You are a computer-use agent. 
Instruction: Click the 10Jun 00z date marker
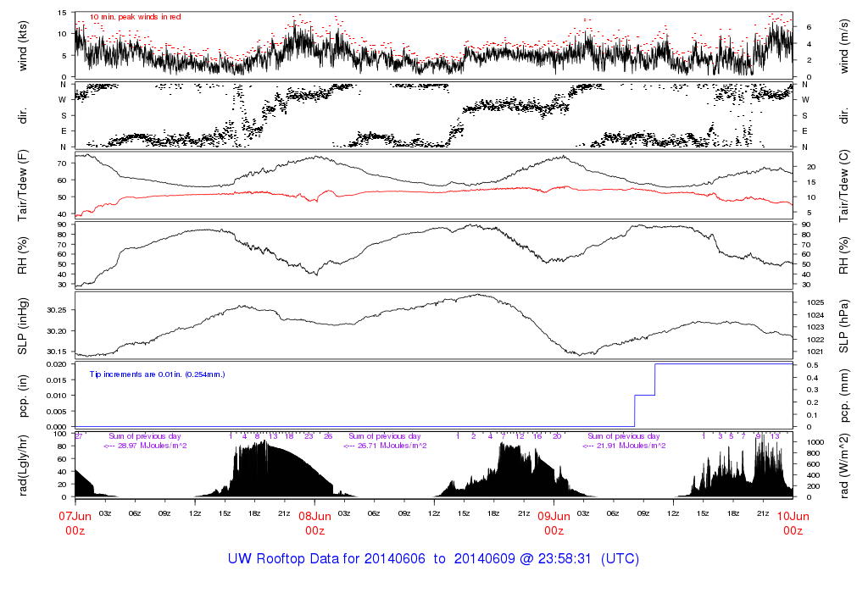[x=793, y=522]
